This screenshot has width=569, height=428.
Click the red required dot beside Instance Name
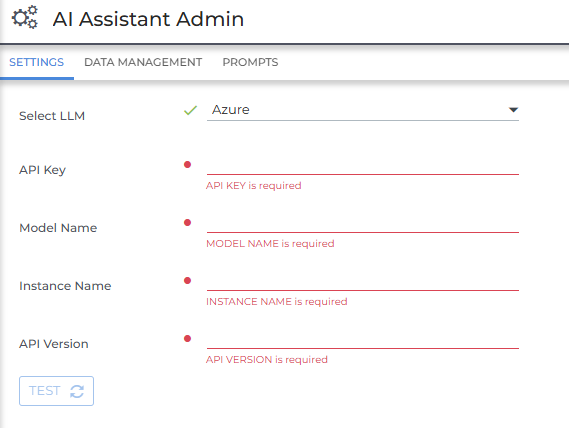pos(187,281)
